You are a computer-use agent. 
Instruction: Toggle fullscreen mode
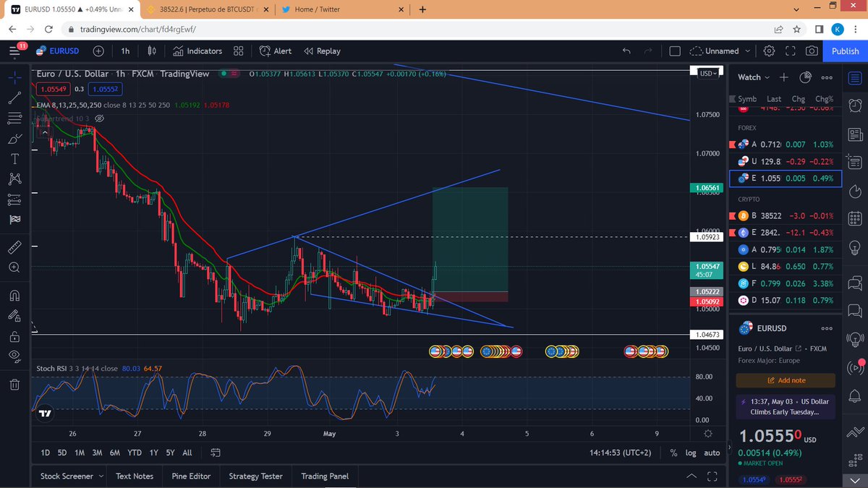pyautogui.click(x=791, y=51)
